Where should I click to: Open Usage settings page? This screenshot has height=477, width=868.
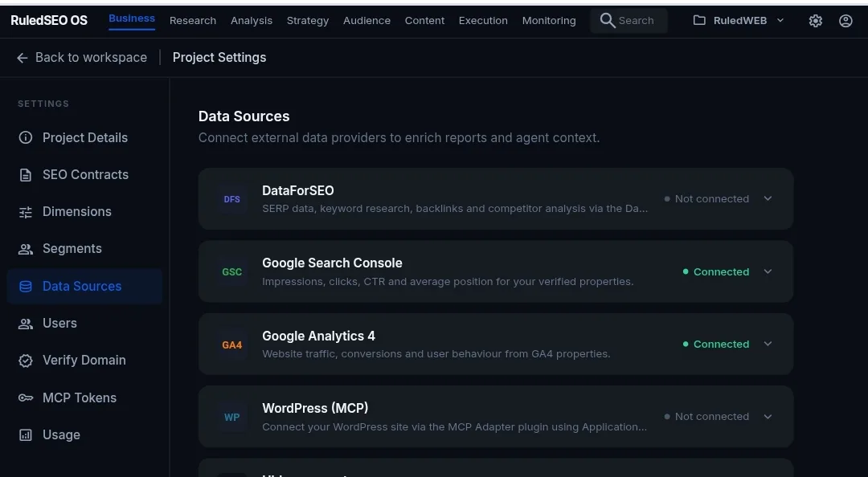coord(84,435)
